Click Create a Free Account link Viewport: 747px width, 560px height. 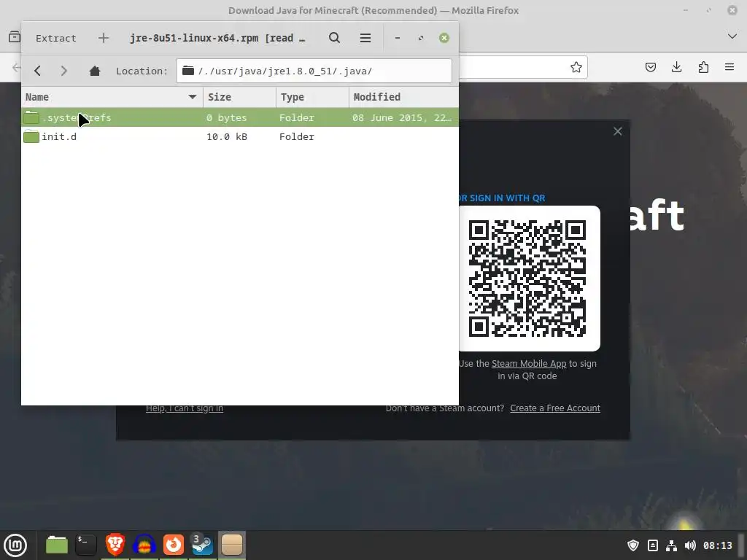click(x=555, y=408)
